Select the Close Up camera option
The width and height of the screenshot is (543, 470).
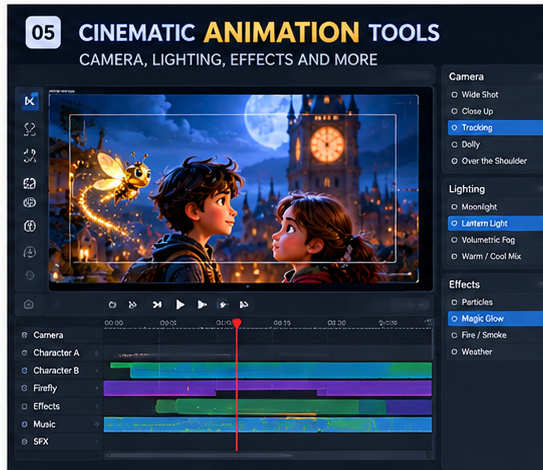(495, 111)
